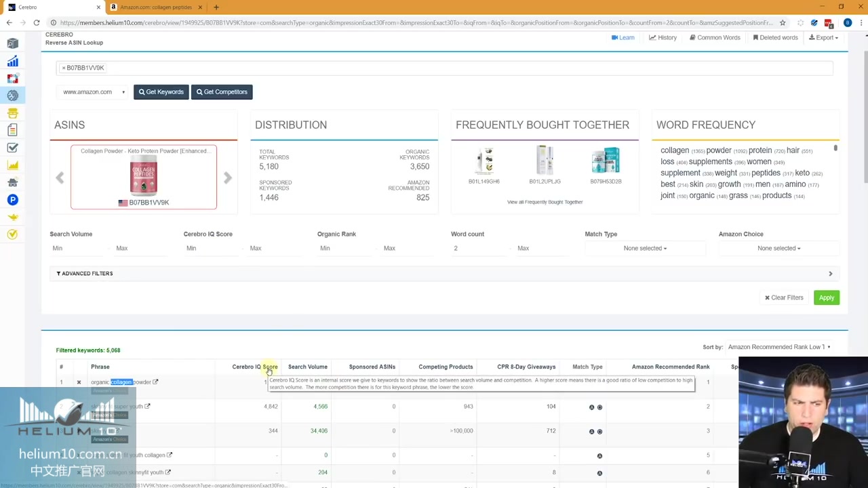
Task: Sort by Competing Products column header
Action: click(446, 367)
